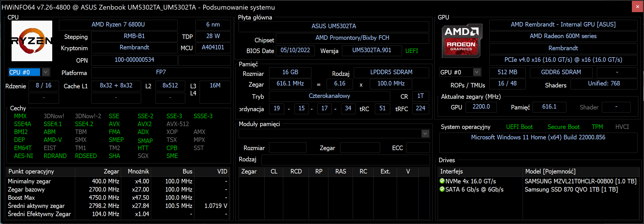This screenshot has height=224, width=644.
Task: Click the TPM status label
Action: 597,127
